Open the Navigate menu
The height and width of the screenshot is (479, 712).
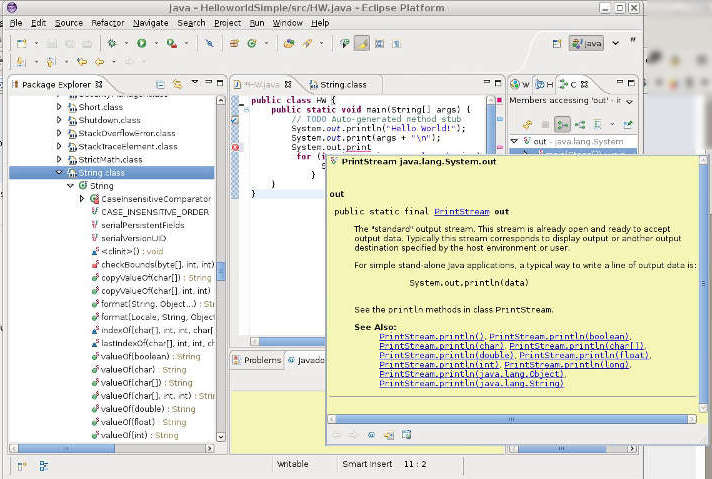point(150,23)
